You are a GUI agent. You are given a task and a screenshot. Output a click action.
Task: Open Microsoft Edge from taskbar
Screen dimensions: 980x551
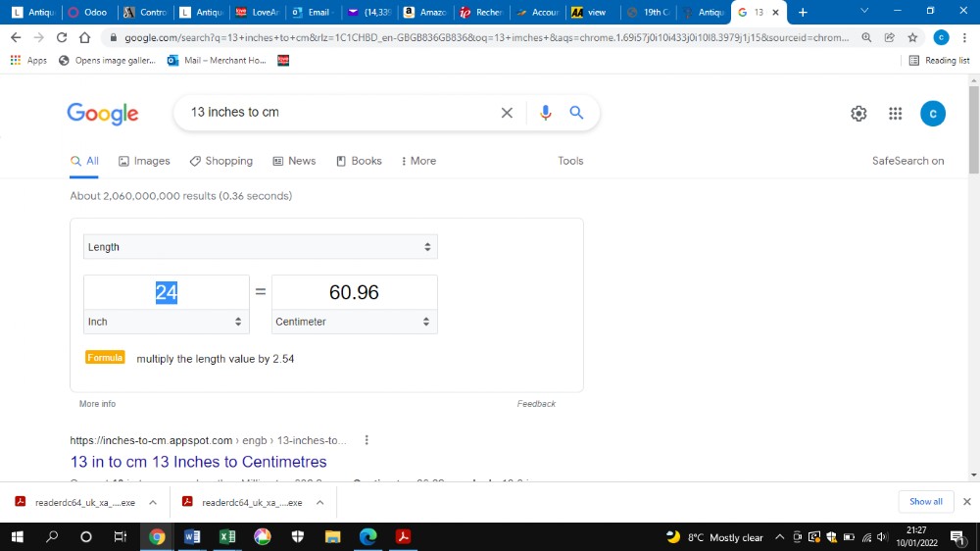pyautogui.click(x=368, y=536)
